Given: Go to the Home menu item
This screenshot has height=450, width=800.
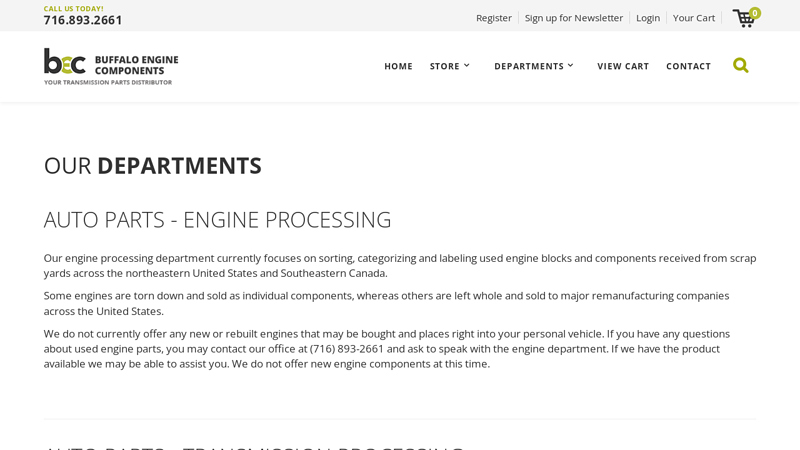Looking at the screenshot, I should pyautogui.click(x=398, y=66).
